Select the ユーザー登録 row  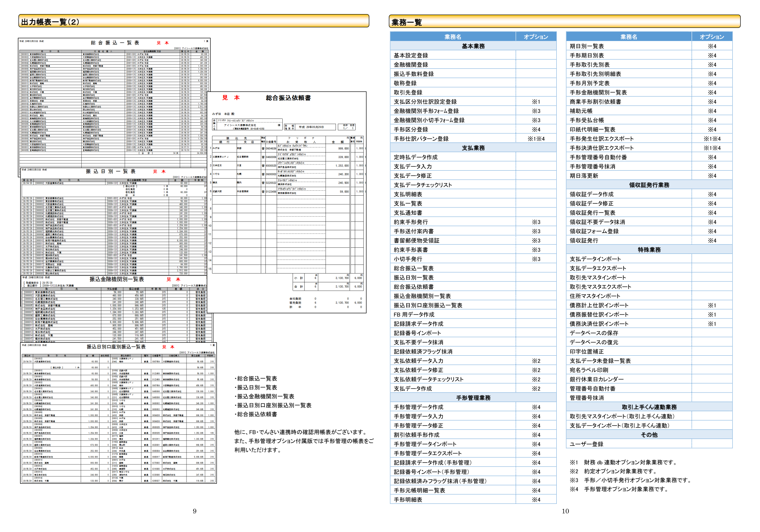(x=649, y=444)
